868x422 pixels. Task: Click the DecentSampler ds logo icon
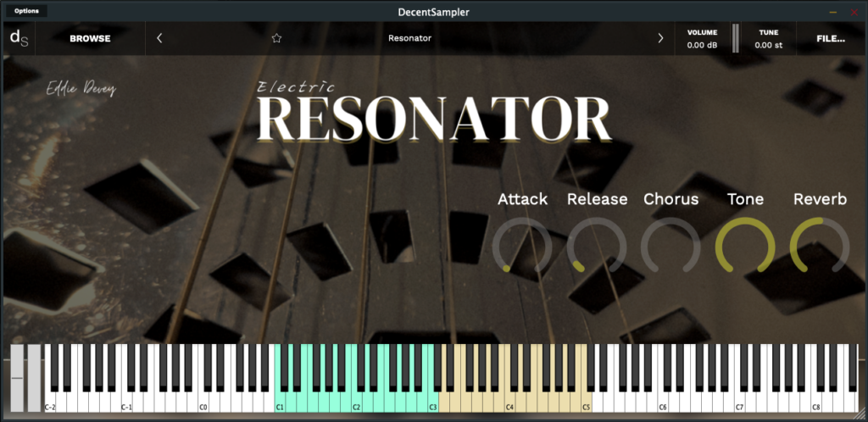click(x=19, y=38)
